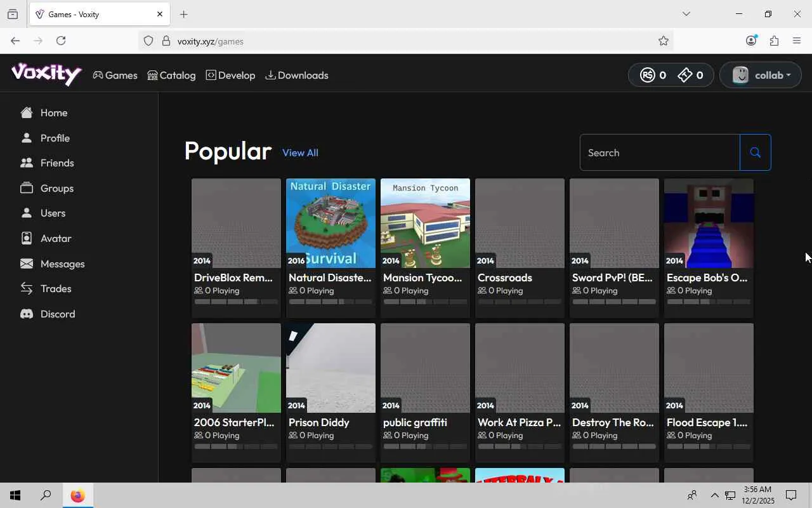Open the public graffiti game thumbnail
Screen dimensions: 812x508
[425, 368]
